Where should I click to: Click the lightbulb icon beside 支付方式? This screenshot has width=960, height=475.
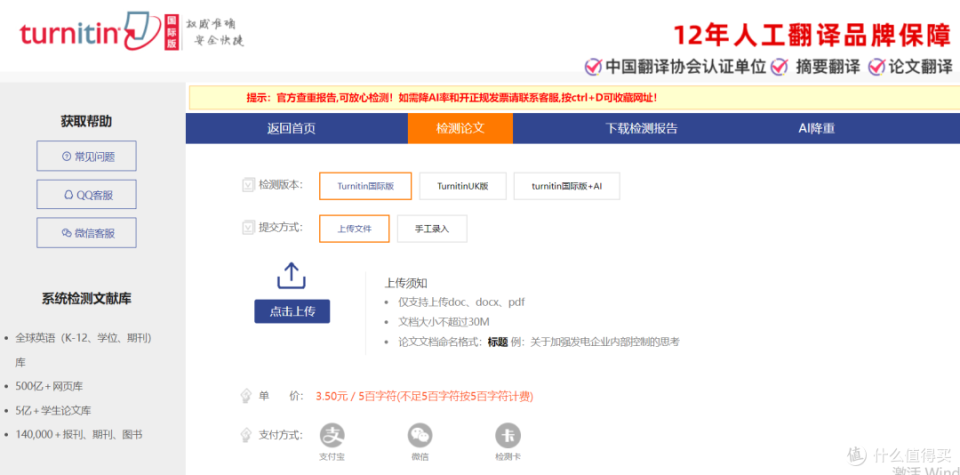[246, 435]
